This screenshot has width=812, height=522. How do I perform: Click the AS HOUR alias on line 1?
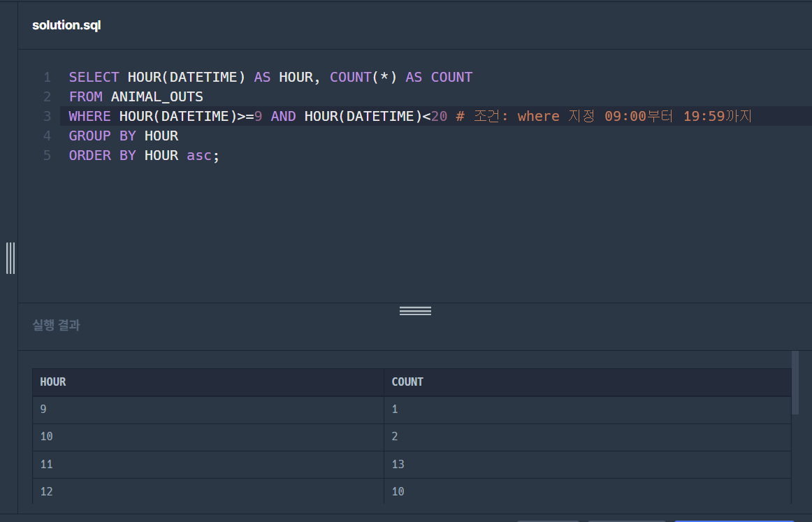click(x=283, y=77)
